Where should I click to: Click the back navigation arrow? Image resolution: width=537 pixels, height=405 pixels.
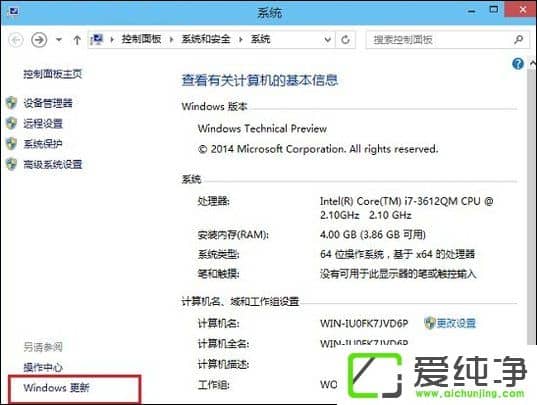tap(16, 40)
